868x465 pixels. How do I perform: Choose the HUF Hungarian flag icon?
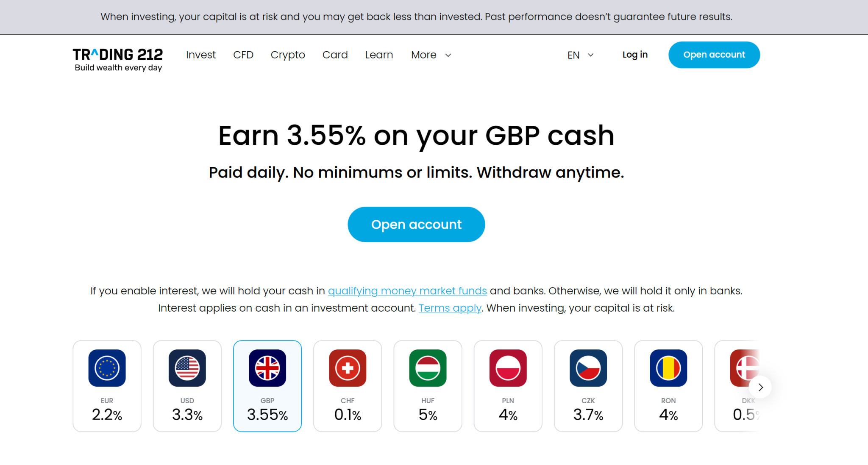(x=428, y=368)
